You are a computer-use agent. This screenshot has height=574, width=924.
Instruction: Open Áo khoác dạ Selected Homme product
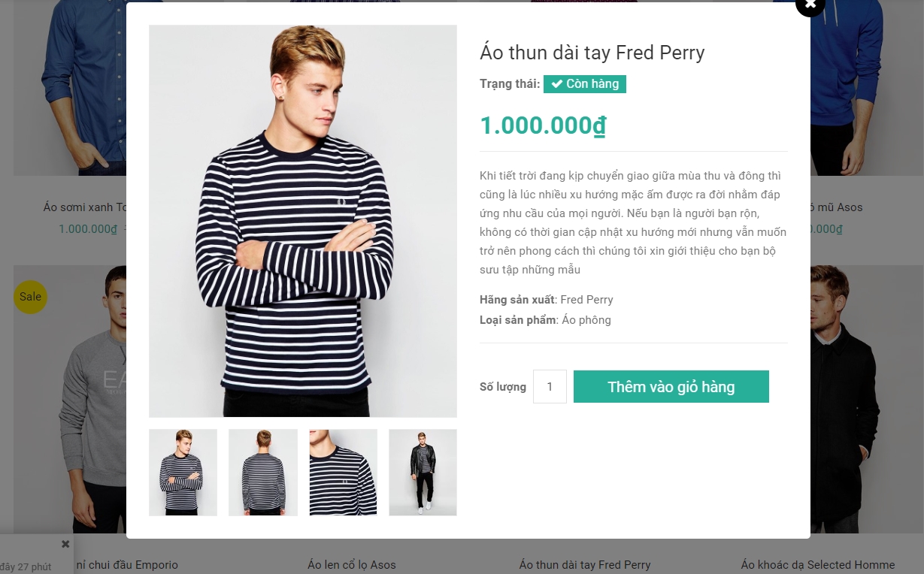(817, 565)
